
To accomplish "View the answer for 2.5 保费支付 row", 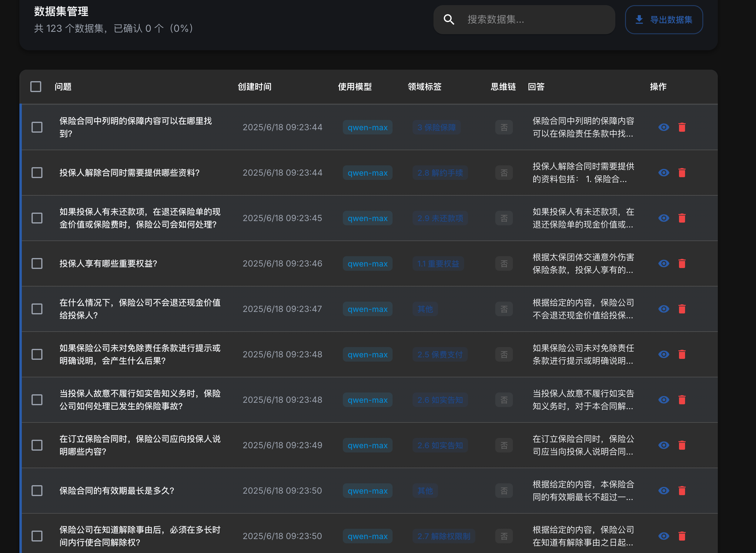I will (x=664, y=354).
